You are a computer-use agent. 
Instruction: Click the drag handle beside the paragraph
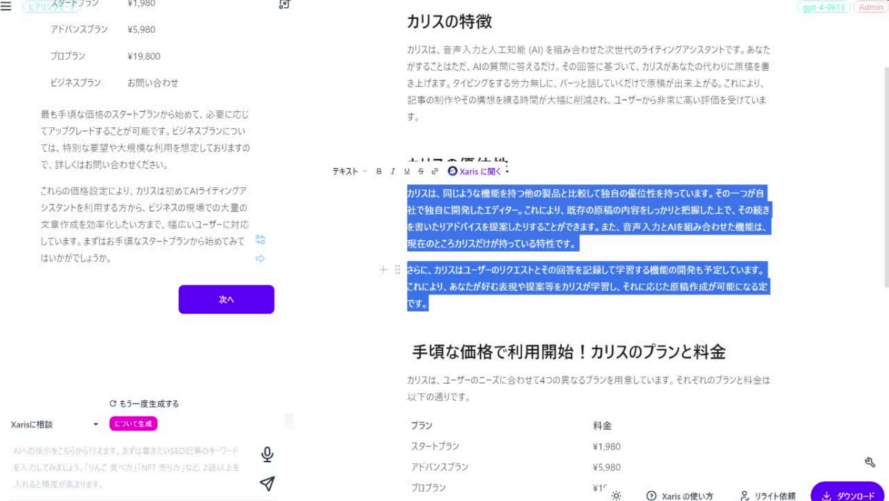pyautogui.click(x=397, y=270)
